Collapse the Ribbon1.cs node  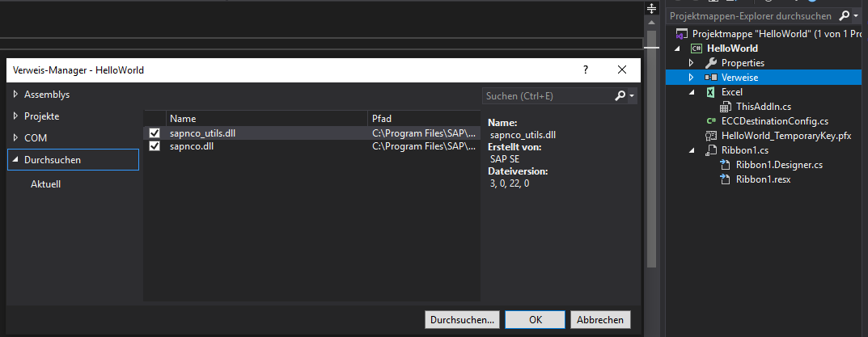click(691, 150)
